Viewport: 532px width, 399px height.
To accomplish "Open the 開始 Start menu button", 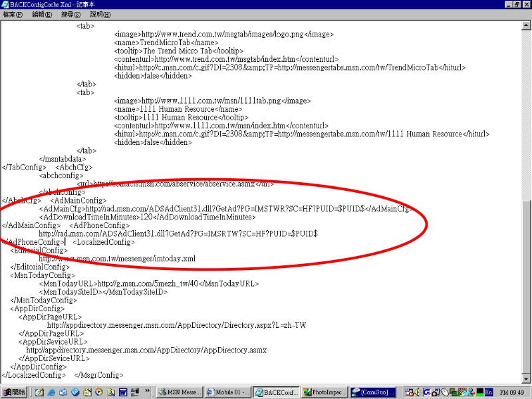I will [x=14, y=392].
